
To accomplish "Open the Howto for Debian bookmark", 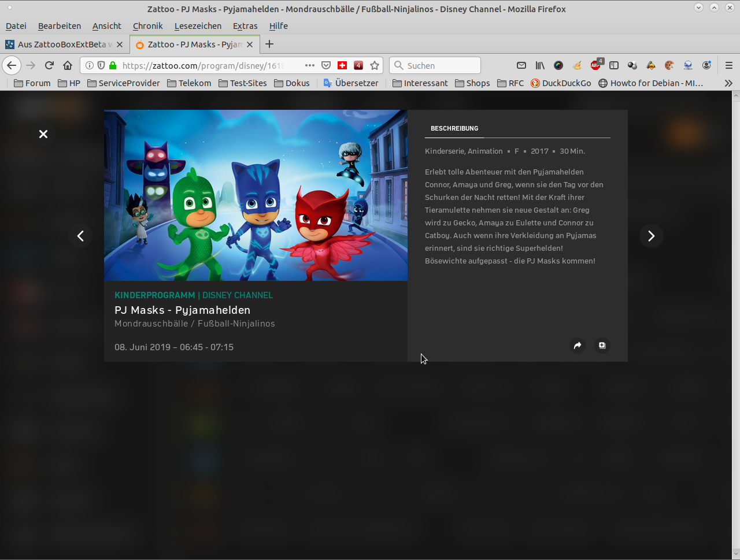I will tap(651, 83).
